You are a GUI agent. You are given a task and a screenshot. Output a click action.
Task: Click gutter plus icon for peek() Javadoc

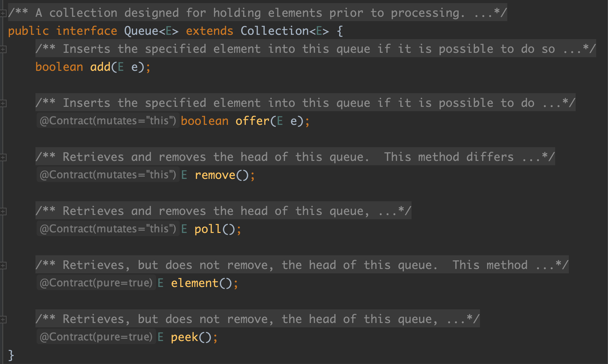pyautogui.click(x=3, y=320)
